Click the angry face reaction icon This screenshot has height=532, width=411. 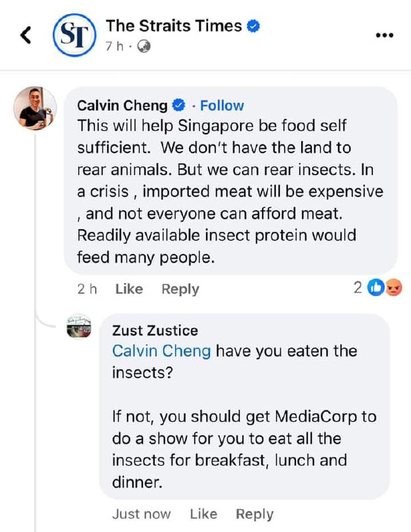(x=394, y=287)
